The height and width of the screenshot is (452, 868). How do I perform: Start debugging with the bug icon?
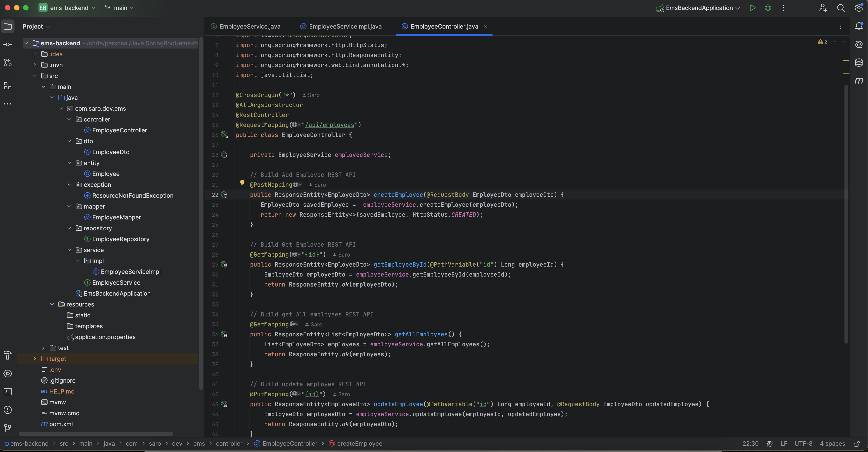[x=767, y=8]
